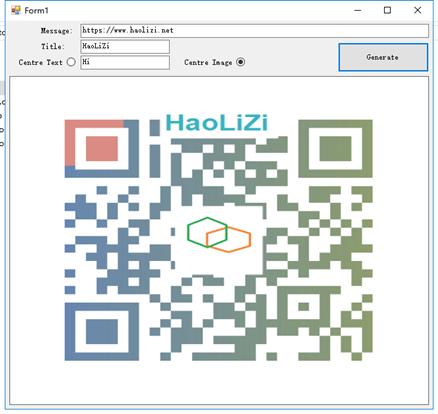This screenshot has height=414, width=438.
Task: Click the Message label
Action: [x=56, y=31]
